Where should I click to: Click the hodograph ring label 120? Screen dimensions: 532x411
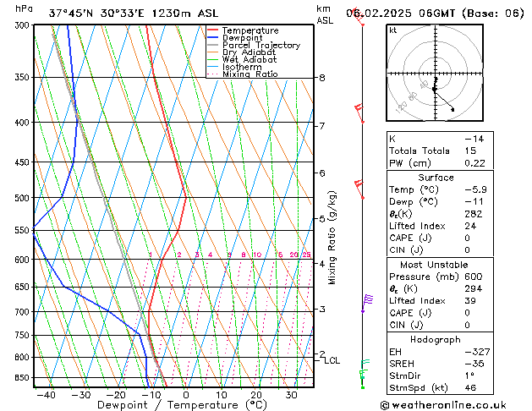pyautogui.click(x=401, y=107)
